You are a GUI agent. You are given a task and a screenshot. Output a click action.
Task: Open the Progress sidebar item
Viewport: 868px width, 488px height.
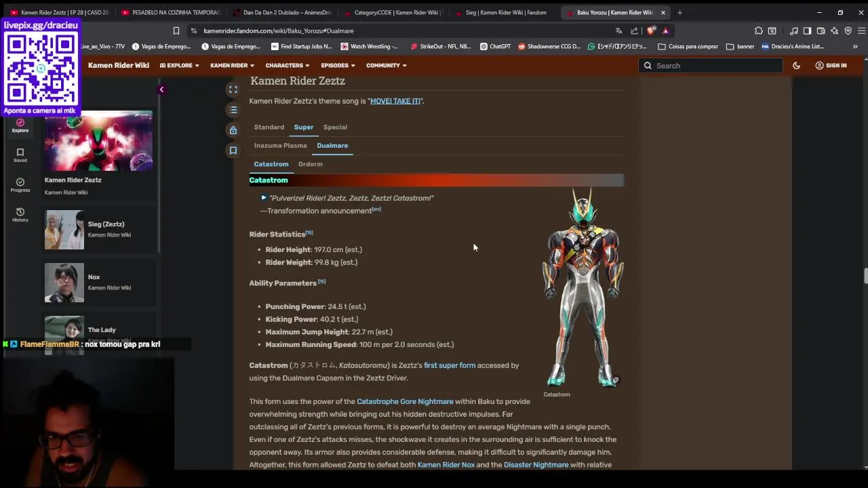(x=20, y=185)
